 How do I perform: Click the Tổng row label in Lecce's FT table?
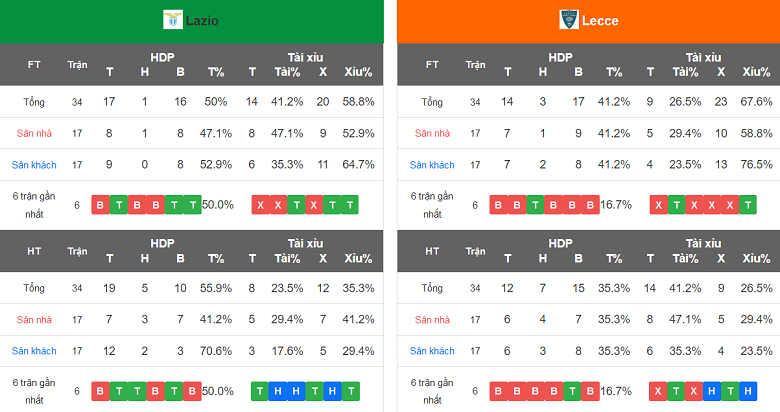coord(432,102)
